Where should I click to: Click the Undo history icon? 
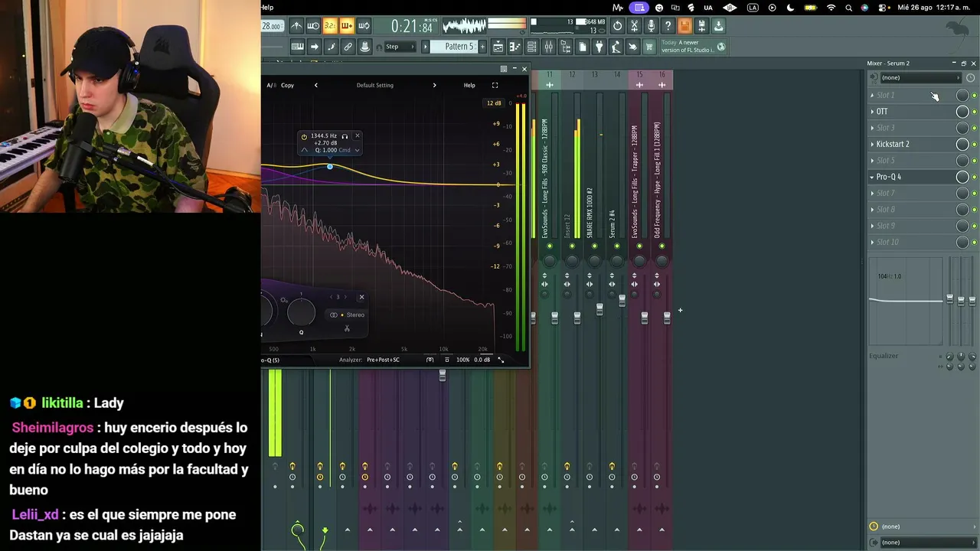tap(617, 26)
